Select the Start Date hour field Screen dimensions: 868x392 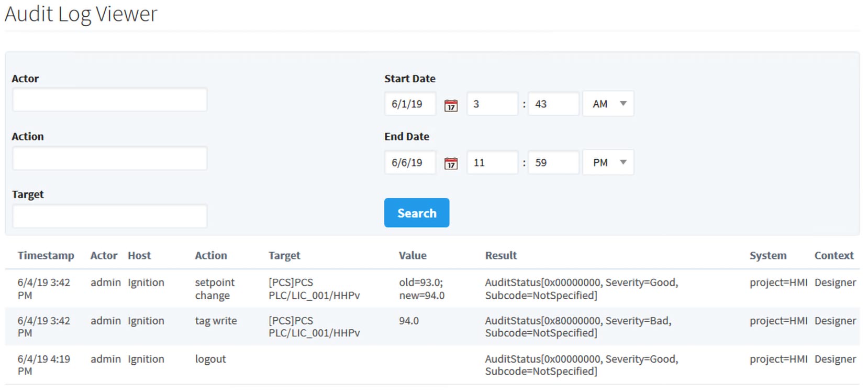point(492,104)
